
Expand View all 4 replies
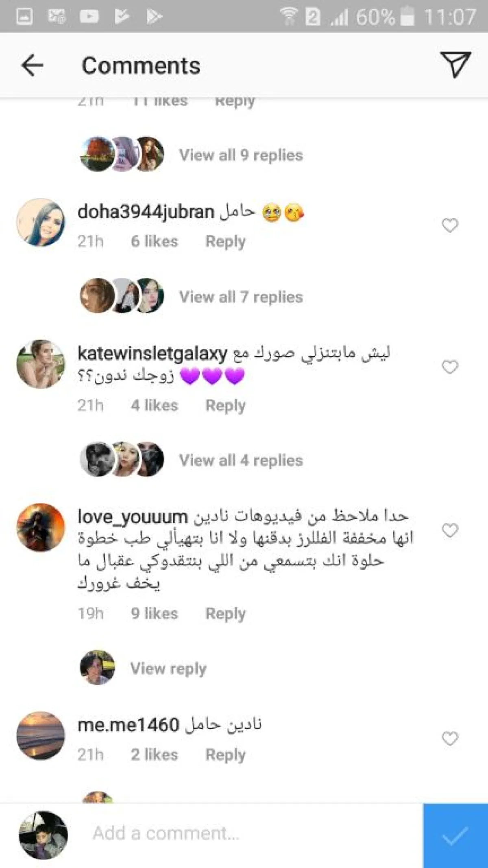(241, 460)
